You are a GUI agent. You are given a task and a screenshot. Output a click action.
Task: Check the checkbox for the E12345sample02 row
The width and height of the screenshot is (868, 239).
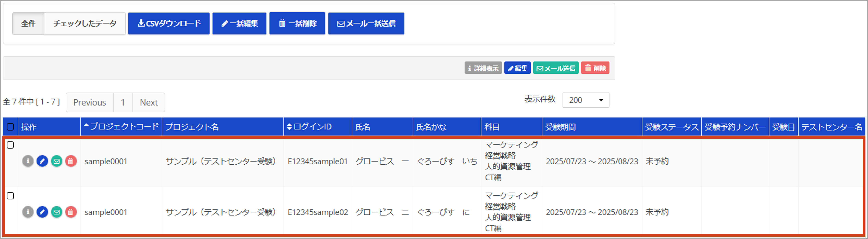[x=10, y=196]
